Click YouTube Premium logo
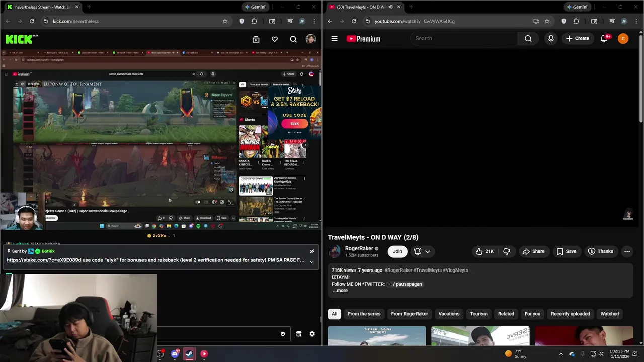 [x=363, y=39]
